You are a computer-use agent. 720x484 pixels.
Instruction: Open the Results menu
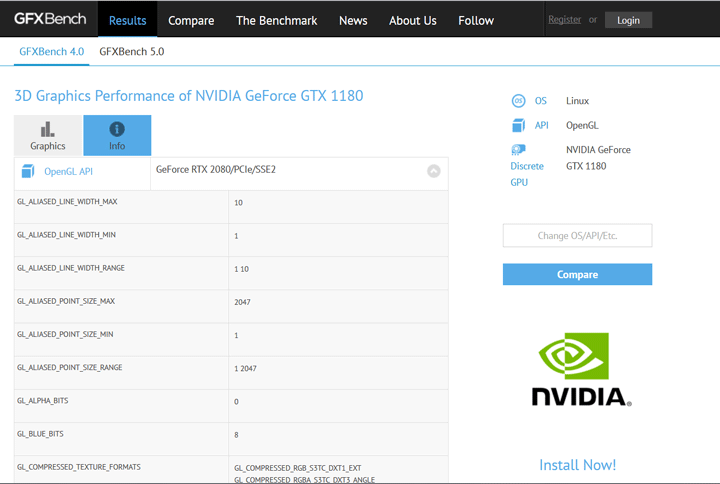click(x=128, y=21)
